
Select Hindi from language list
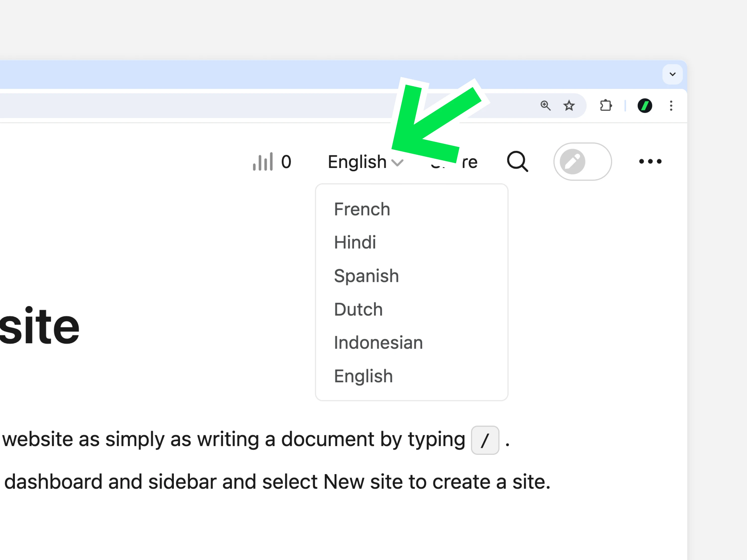point(355,242)
